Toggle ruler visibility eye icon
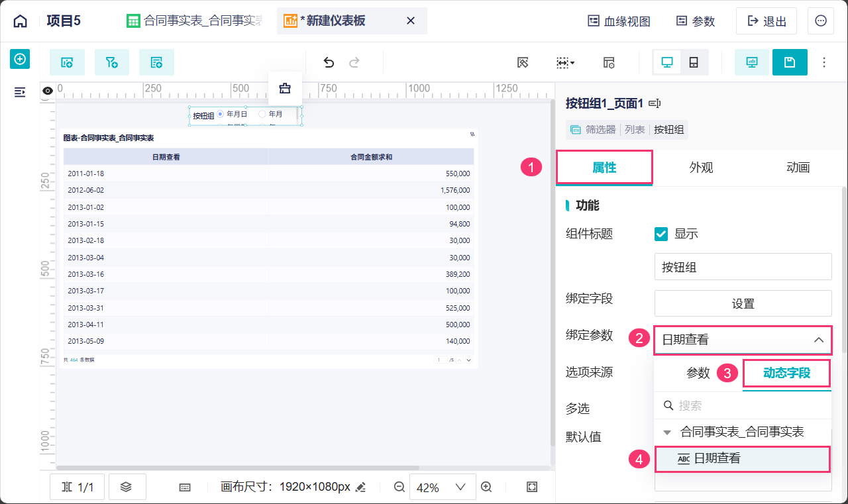Image resolution: width=848 pixels, height=504 pixels. pyautogui.click(x=48, y=91)
